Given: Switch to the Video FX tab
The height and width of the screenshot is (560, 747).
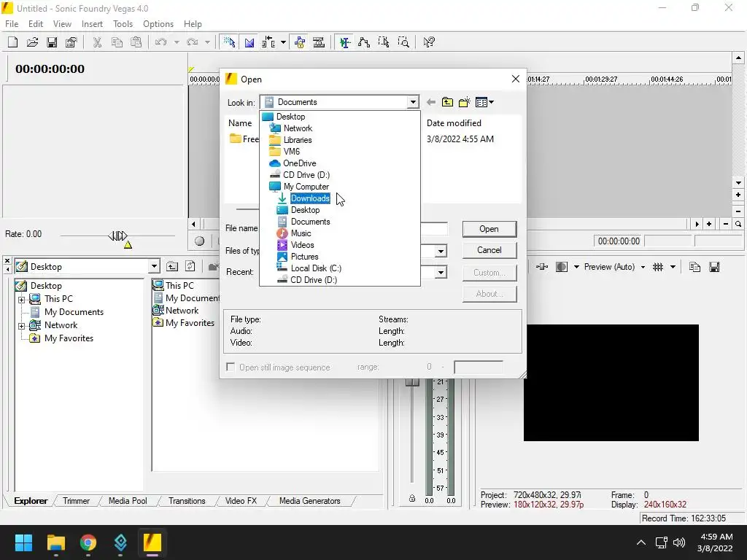Looking at the screenshot, I should point(241,501).
